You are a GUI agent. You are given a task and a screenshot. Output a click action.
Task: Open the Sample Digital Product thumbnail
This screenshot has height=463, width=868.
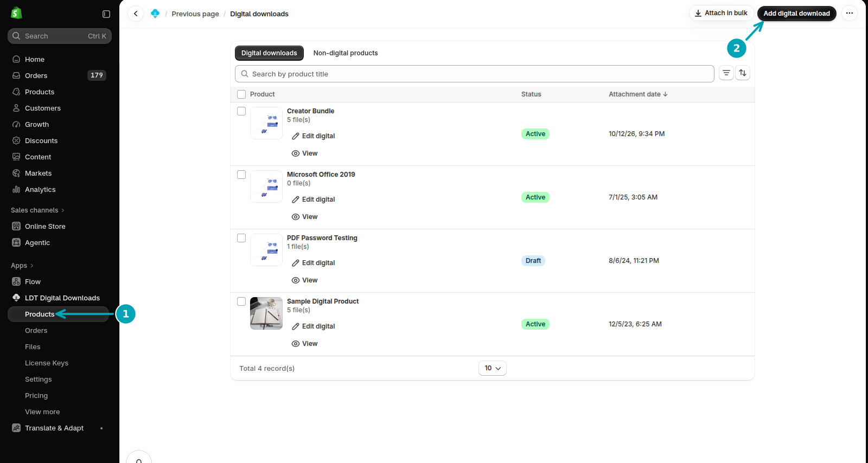click(266, 313)
